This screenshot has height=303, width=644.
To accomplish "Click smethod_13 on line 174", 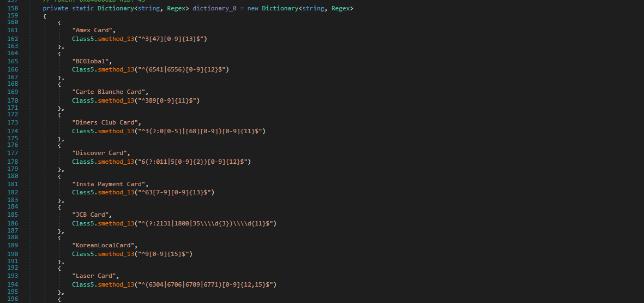I will [116, 131].
